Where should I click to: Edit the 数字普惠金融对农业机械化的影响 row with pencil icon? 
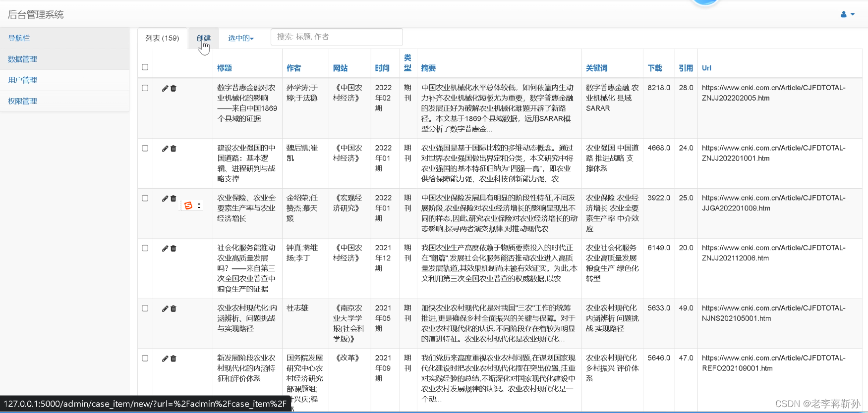165,88
